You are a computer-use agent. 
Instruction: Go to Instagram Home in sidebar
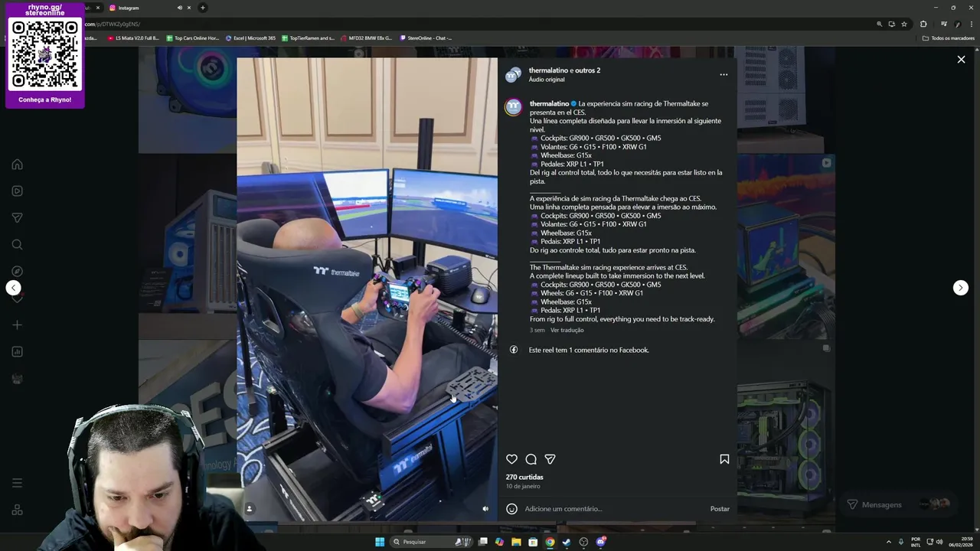(x=17, y=165)
